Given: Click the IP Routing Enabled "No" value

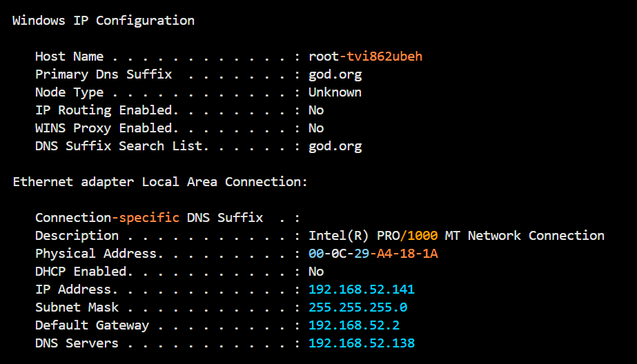Looking at the screenshot, I should (x=316, y=110).
